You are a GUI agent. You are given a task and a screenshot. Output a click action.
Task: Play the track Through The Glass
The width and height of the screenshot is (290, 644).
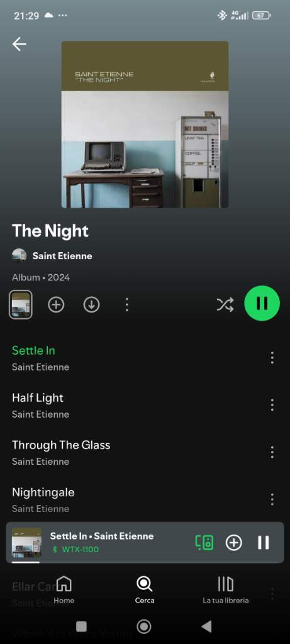coord(135,453)
